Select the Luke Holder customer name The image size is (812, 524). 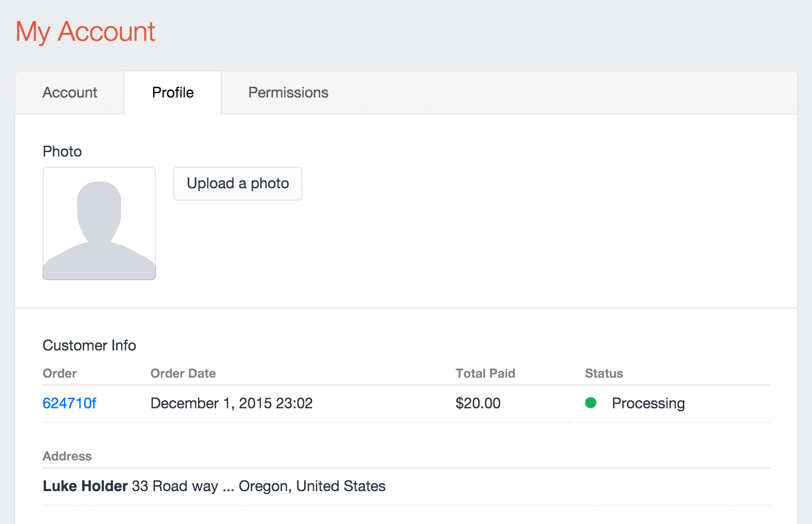(x=85, y=486)
